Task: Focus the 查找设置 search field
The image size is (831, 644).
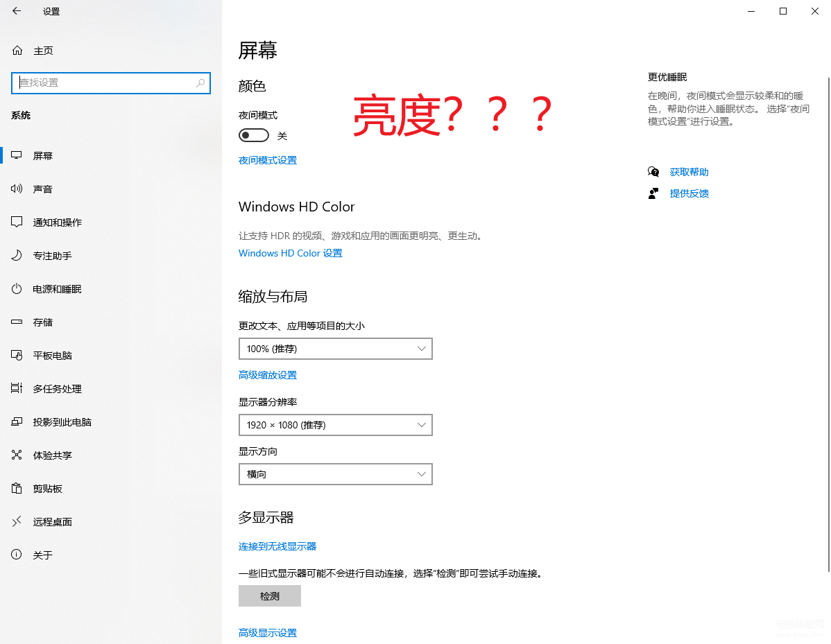Action: [111, 83]
